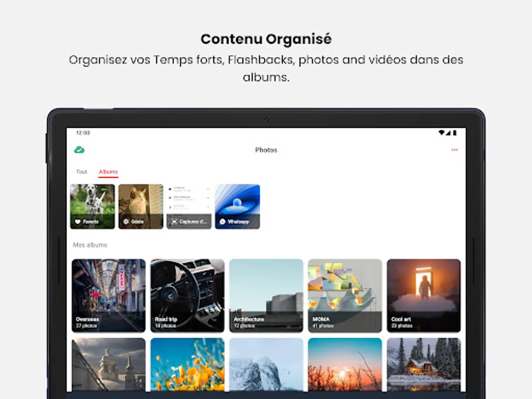Screen dimensions: 532x399
Task: Click the 'Contenu Organisé' heading
Action: click(266, 39)
